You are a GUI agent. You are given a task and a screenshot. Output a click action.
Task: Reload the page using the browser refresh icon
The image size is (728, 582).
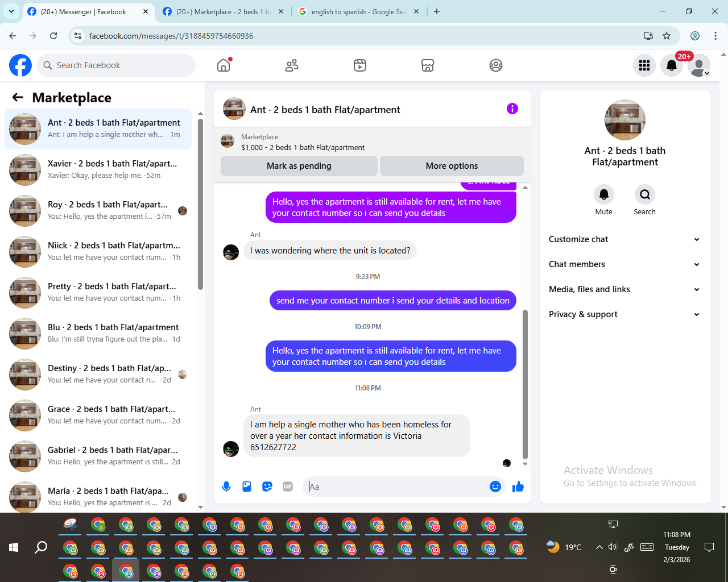53,36
